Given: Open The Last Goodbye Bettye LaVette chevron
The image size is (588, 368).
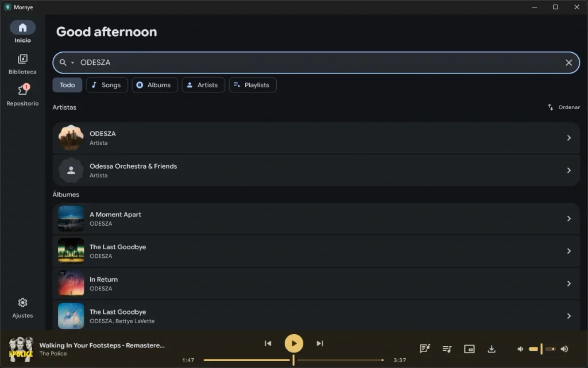Looking at the screenshot, I should (568, 316).
